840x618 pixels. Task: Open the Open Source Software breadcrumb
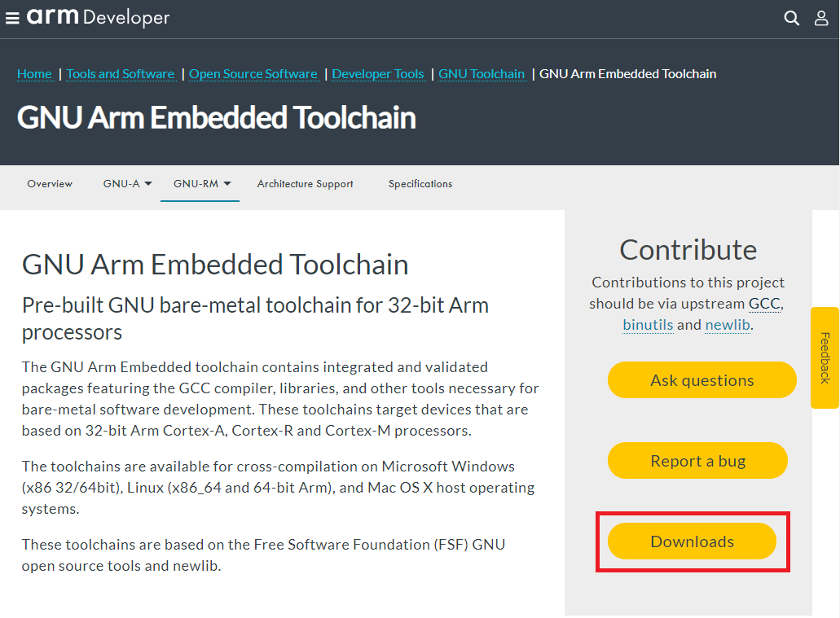click(x=253, y=74)
